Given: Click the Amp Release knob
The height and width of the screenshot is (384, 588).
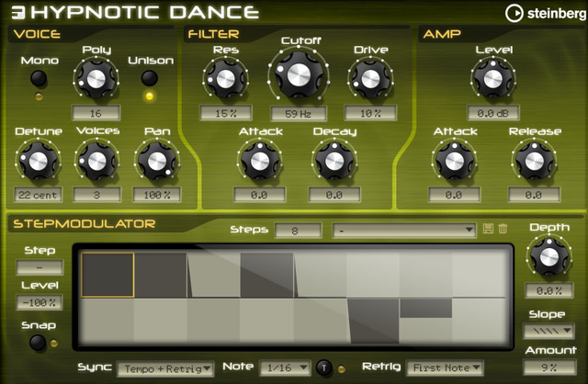Looking at the screenshot, I should click(534, 162).
